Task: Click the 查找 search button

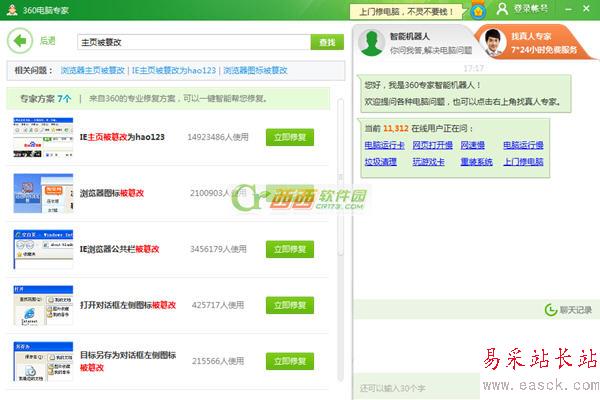Action: pos(327,42)
